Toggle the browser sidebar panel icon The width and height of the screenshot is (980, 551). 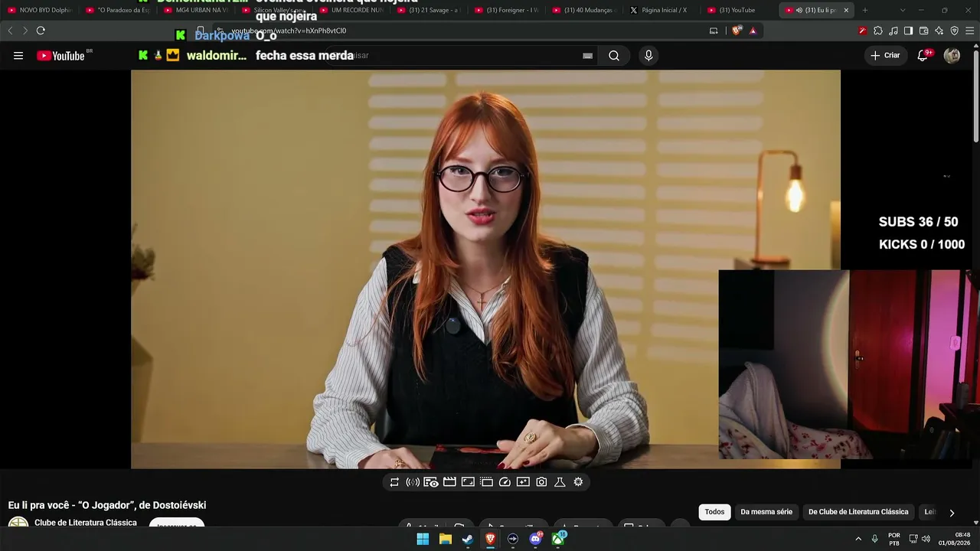[908, 31]
